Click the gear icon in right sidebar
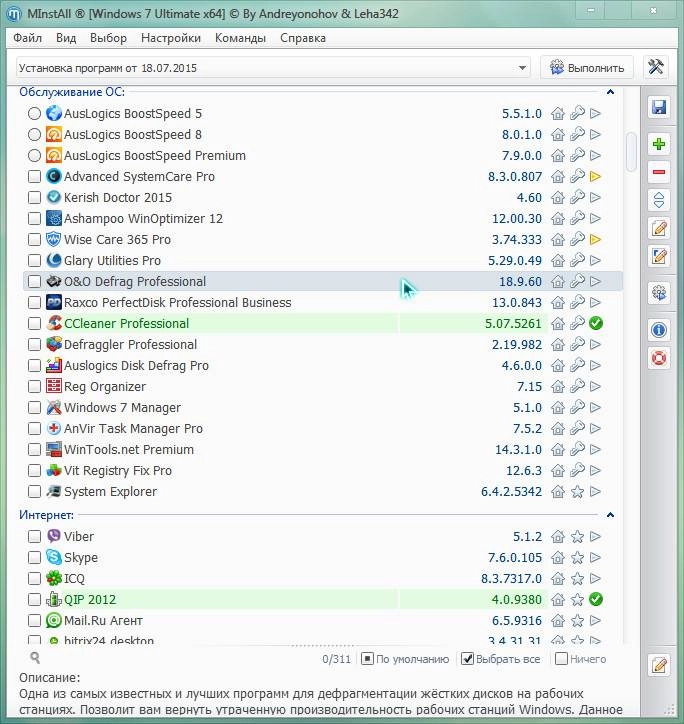 [x=659, y=293]
